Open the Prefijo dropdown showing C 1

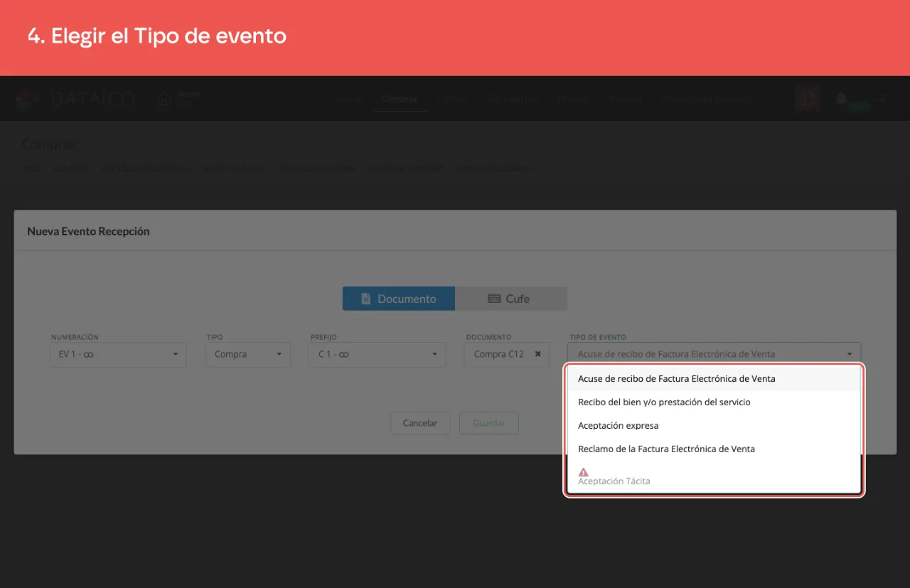coord(377,354)
